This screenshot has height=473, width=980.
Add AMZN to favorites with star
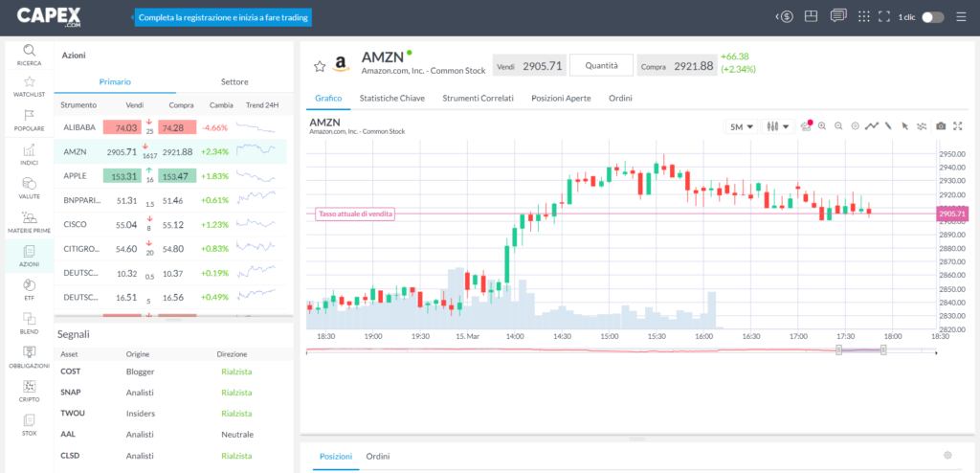(320, 66)
